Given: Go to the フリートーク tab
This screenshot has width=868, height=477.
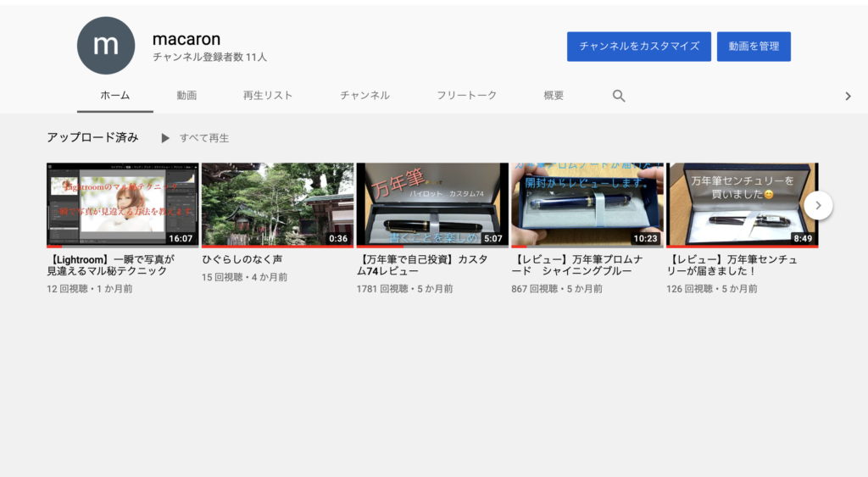Looking at the screenshot, I should tap(466, 96).
